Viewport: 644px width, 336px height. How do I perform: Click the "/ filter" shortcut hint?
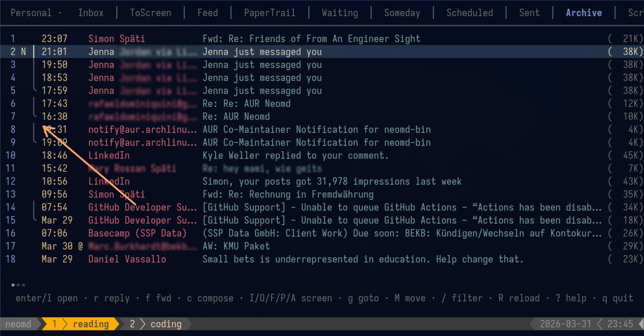click(x=462, y=298)
